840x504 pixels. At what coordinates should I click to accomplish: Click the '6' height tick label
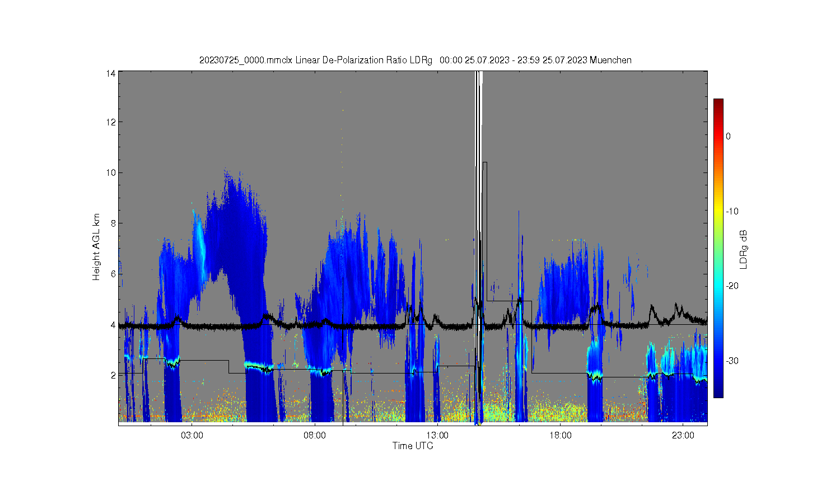point(114,274)
